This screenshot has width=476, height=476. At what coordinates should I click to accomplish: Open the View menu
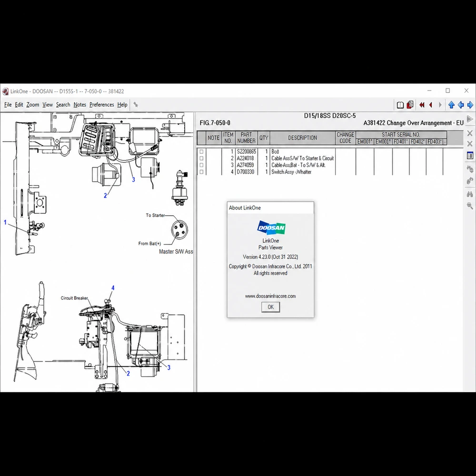coord(47,105)
